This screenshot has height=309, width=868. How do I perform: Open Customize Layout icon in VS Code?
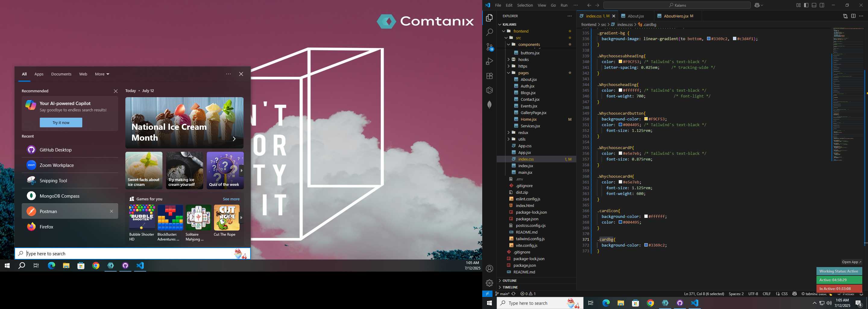pos(799,5)
